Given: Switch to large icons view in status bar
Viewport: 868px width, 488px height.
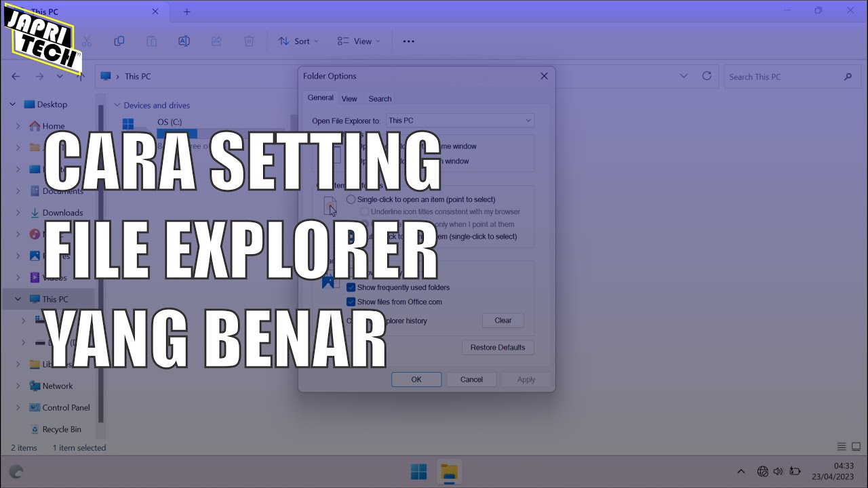Looking at the screenshot, I should point(856,447).
